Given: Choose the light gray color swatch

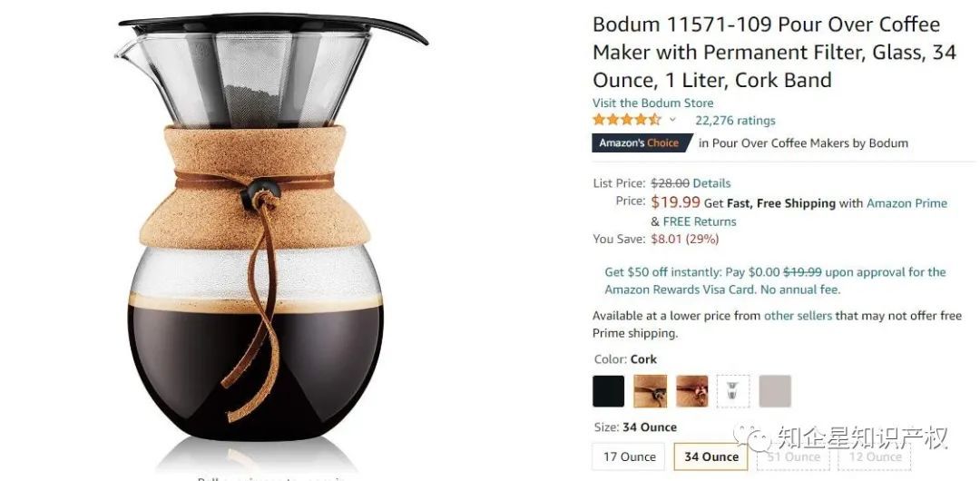Looking at the screenshot, I should click(775, 391).
